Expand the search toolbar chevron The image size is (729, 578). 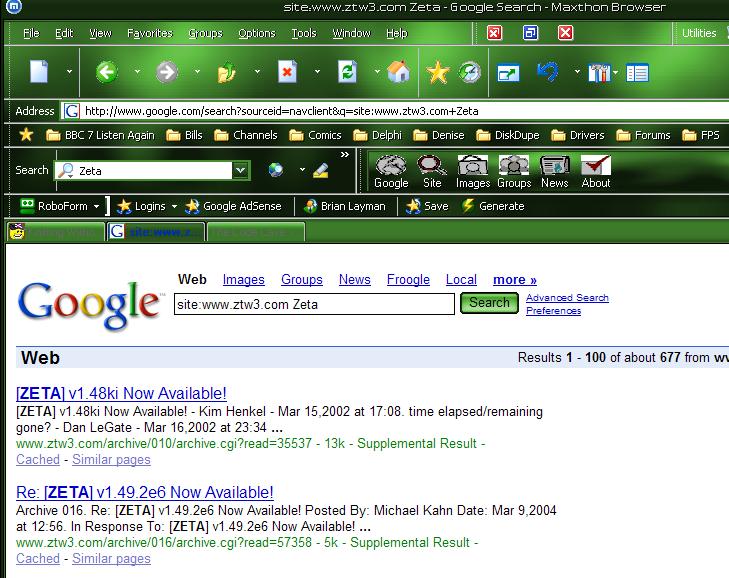pos(345,154)
